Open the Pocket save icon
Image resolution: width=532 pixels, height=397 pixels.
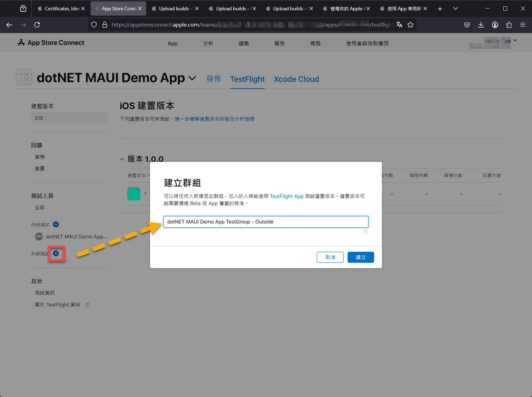pyautogui.click(x=467, y=25)
